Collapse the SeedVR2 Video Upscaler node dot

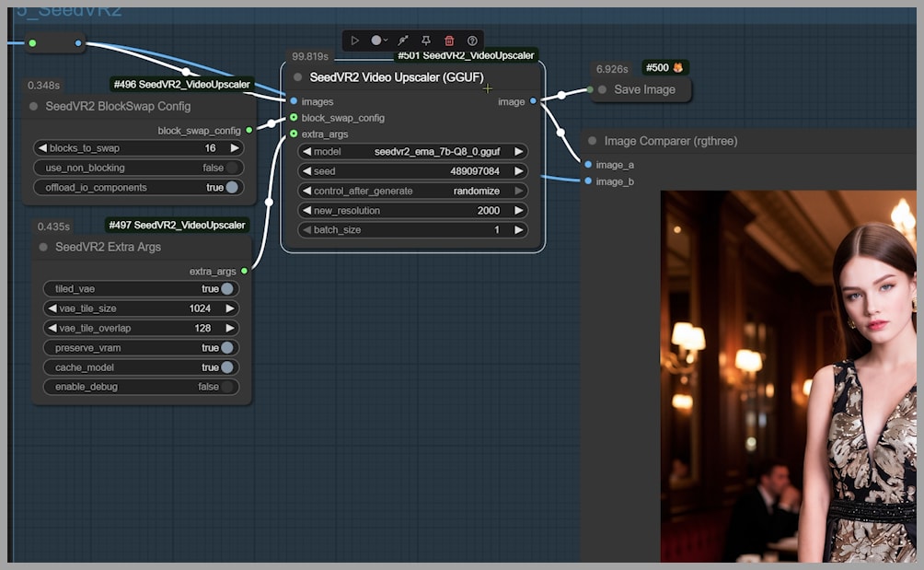297,77
